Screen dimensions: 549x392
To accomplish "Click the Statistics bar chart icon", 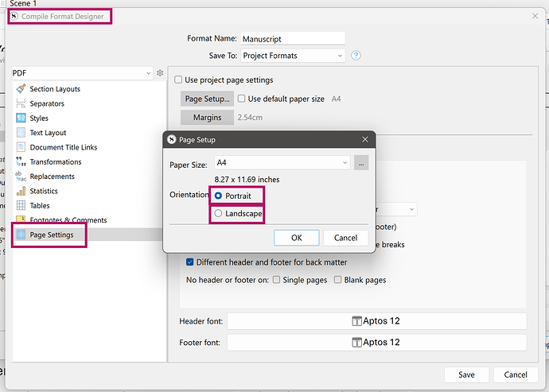I will tap(21, 191).
